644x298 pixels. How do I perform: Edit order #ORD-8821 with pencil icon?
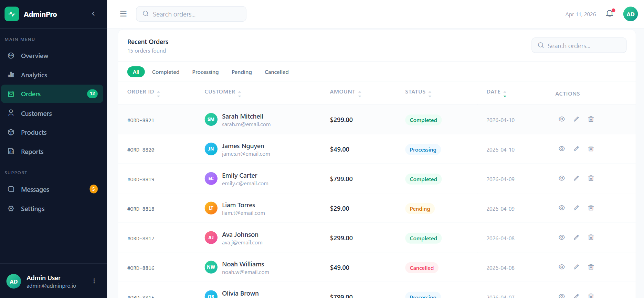tap(576, 119)
